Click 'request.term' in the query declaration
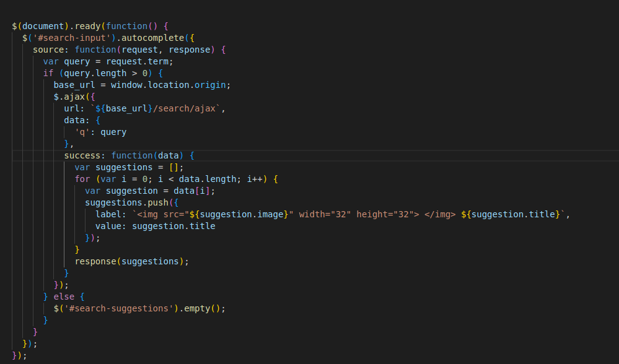Screen dimensions: 619x364 point(139,61)
